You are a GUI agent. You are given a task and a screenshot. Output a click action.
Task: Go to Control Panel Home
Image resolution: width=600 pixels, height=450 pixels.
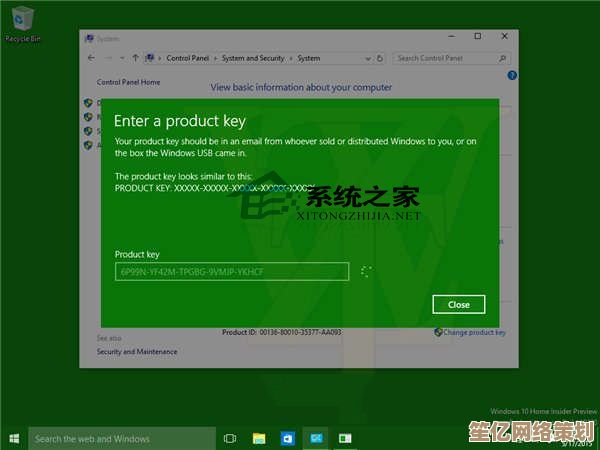[x=128, y=82]
